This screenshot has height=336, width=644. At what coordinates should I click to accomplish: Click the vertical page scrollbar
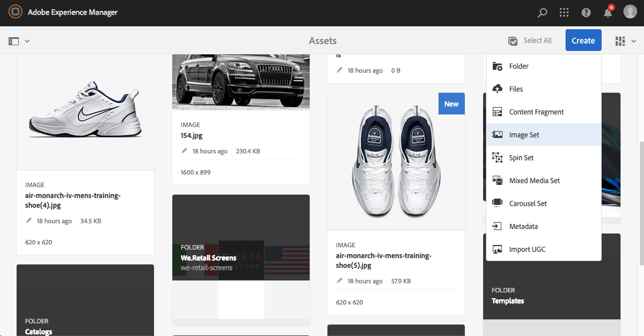click(x=642, y=204)
